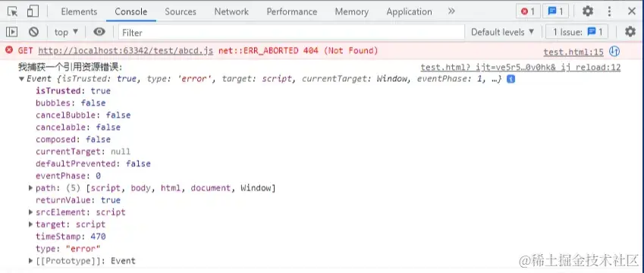Click the red error icon beside GET
The width and height of the screenshot is (644, 273).
click(x=8, y=51)
